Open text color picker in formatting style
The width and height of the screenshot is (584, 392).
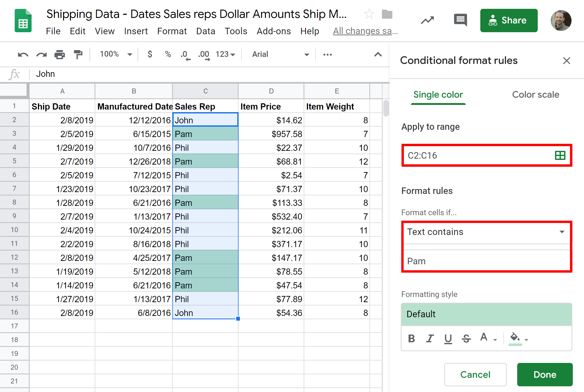(x=488, y=337)
